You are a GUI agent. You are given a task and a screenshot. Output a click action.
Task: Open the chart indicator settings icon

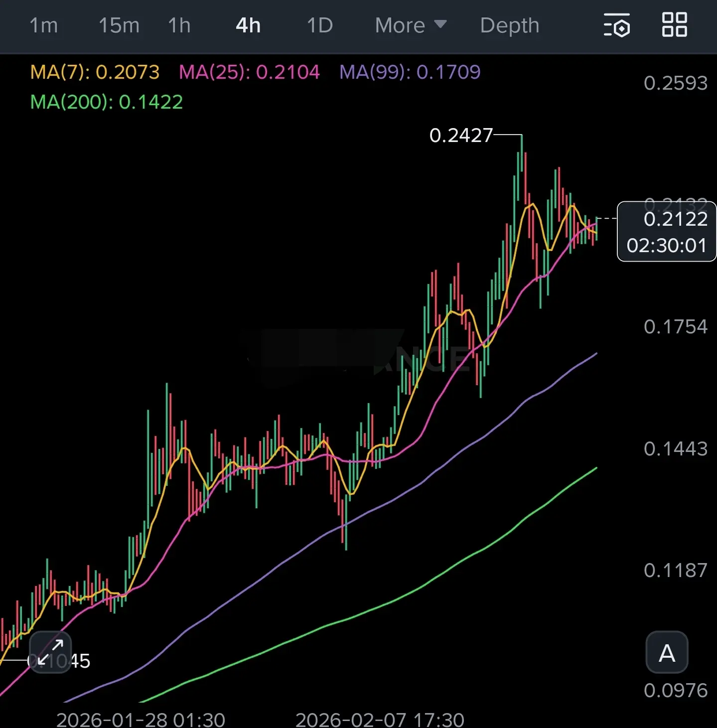[617, 25]
